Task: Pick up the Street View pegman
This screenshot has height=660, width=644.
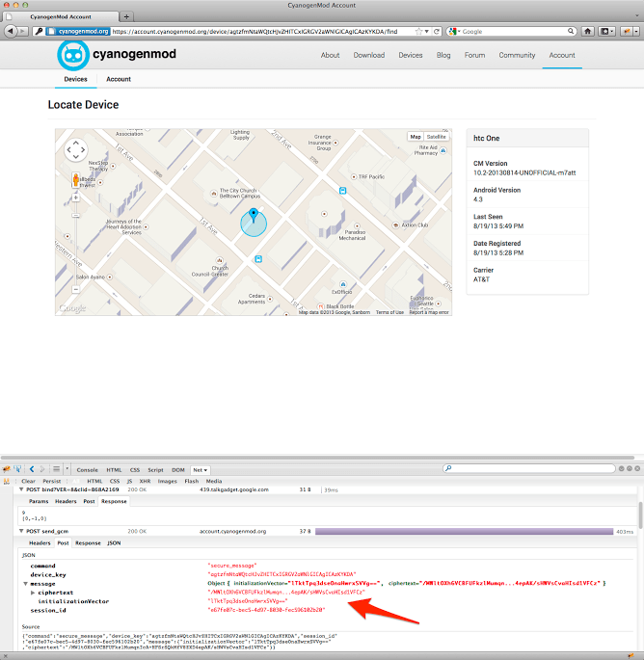Action: tap(76, 180)
